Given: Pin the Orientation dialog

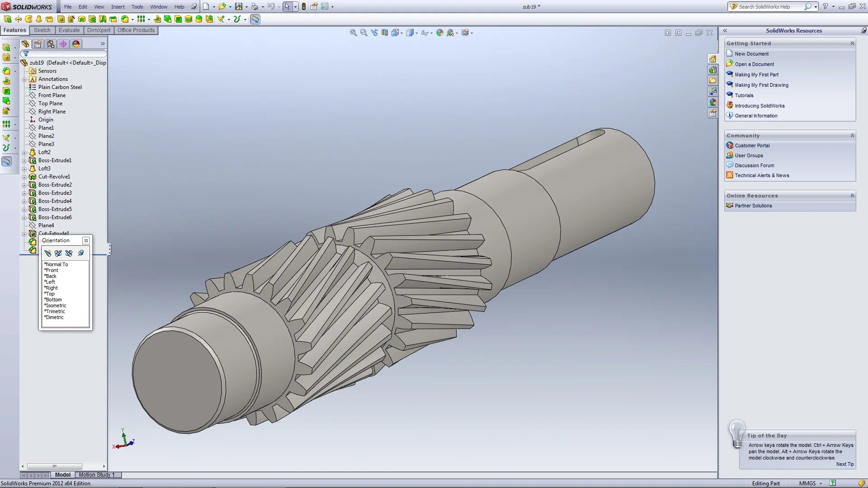Looking at the screenshot, I should coord(81,253).
